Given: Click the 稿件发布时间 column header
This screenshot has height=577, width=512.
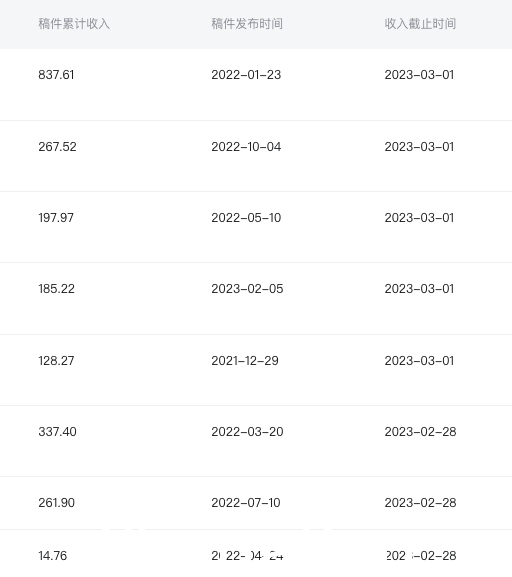Looking at the screenshot, I should tap(247, 24).
